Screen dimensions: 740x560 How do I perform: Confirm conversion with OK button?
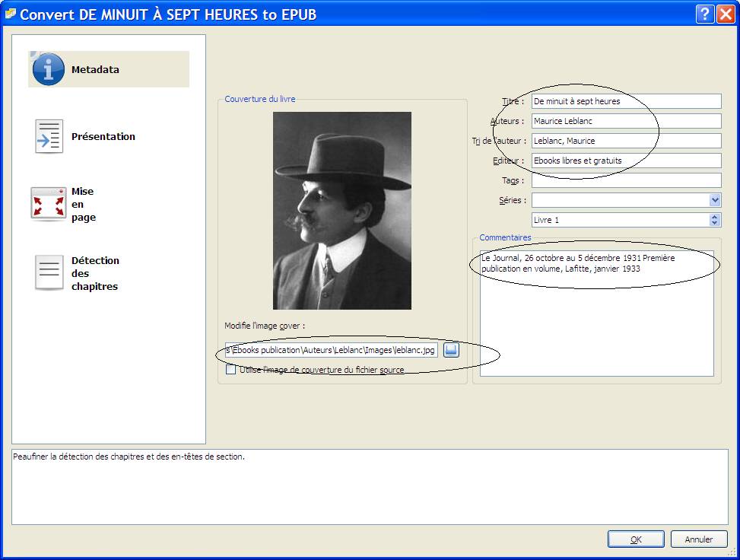[636, 539]
